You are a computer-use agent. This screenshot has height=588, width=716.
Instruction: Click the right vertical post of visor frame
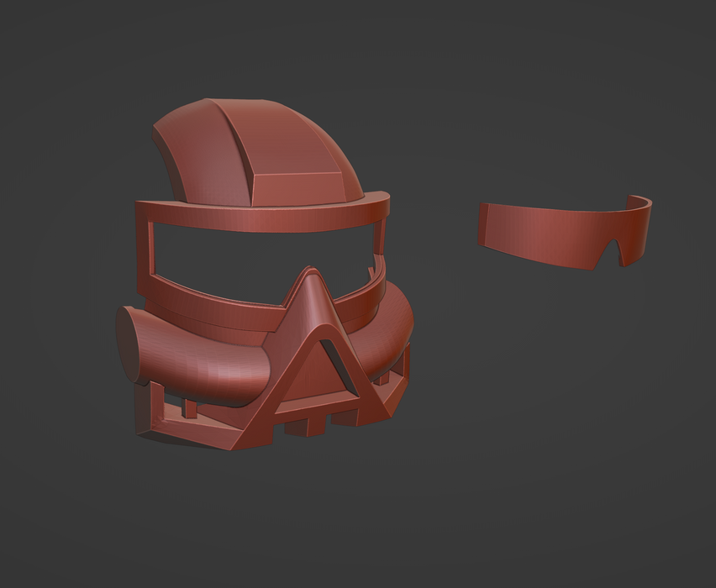(382, 244)
